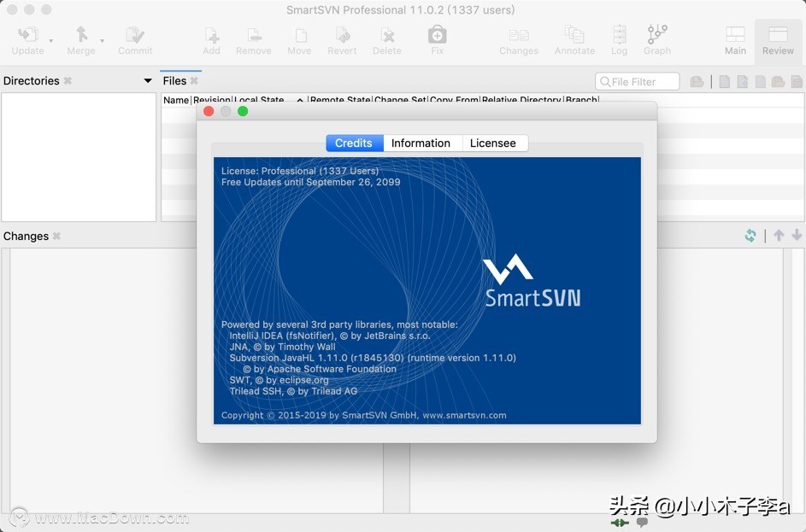The width and height of the screenshot is (806, 532).
Task: Open the Directories panel dropdown arrow
Action: point(147,80)
